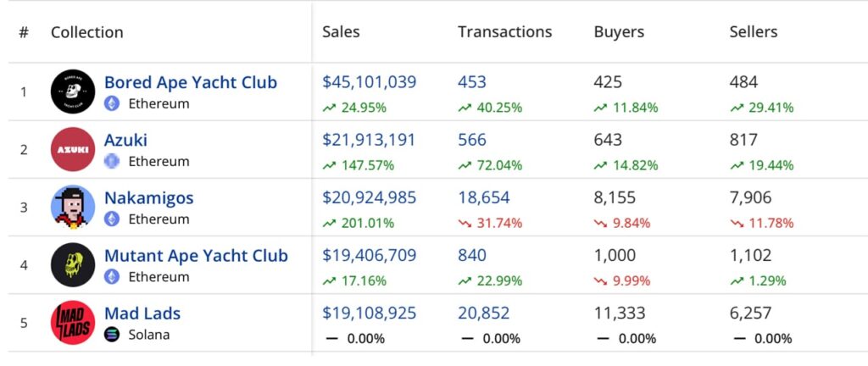Sort table by Transactions column header
868x366 pixels.
(x=504, y=32)
